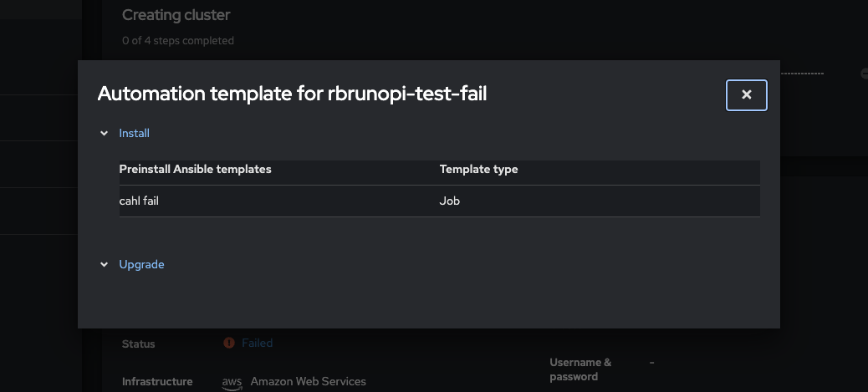This screenshot has height=392, width=868.
Task: Click the AWS logo icon
Action: pyautogui.click(x=232, y=382)
